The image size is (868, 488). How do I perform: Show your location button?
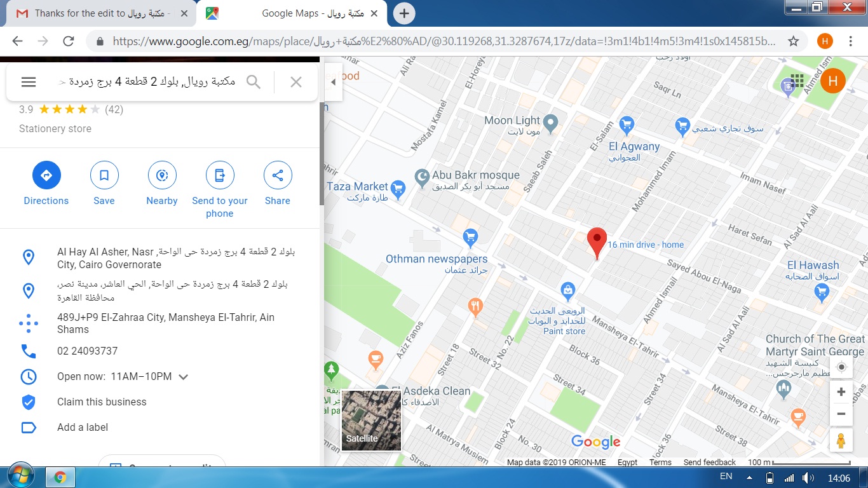(841, 367)
